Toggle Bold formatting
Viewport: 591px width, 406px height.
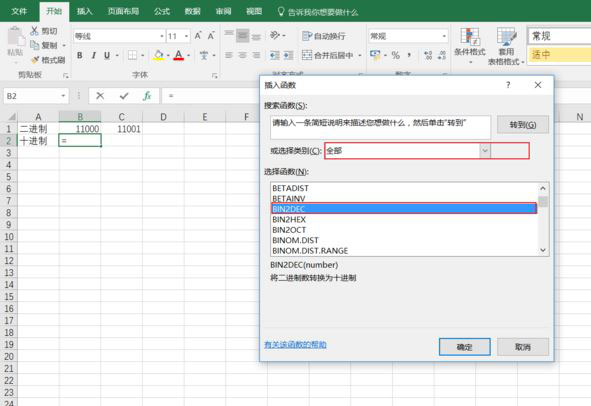pos(80,55)
